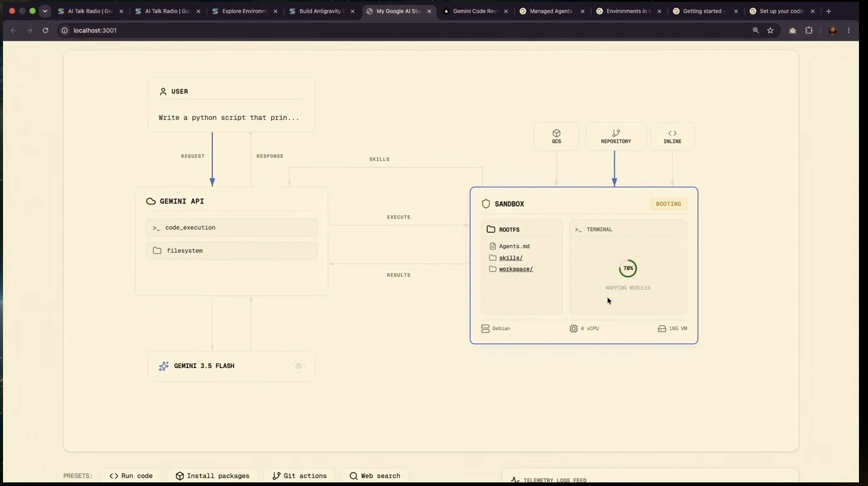
Task: Open a new tab with the plus button
Action: [829, 11]
